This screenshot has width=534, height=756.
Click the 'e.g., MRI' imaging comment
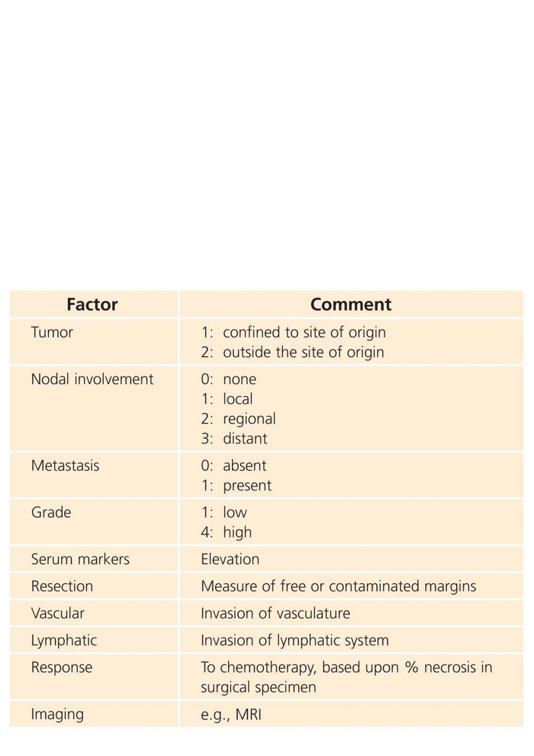pos(231,715)
